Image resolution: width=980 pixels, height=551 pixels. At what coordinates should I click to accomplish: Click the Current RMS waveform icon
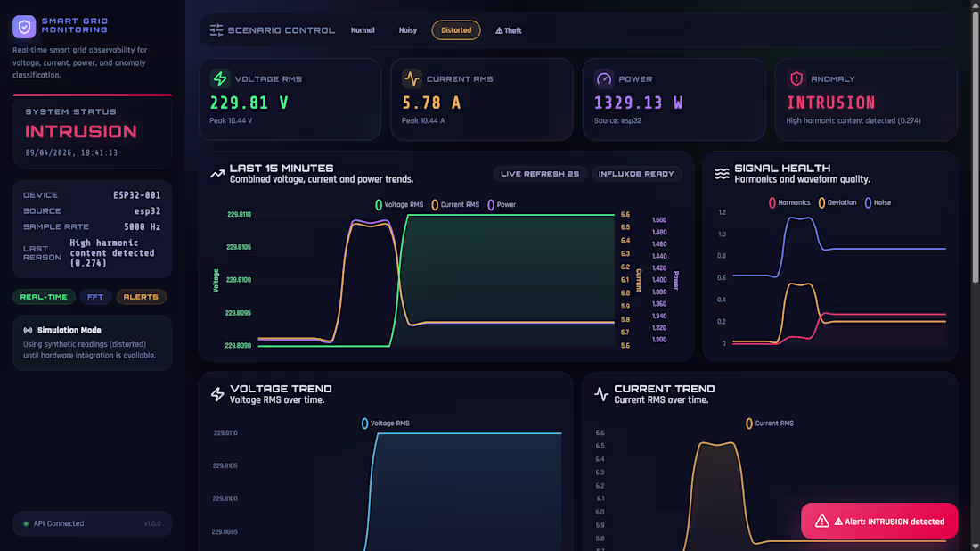(x=412, y=78)
